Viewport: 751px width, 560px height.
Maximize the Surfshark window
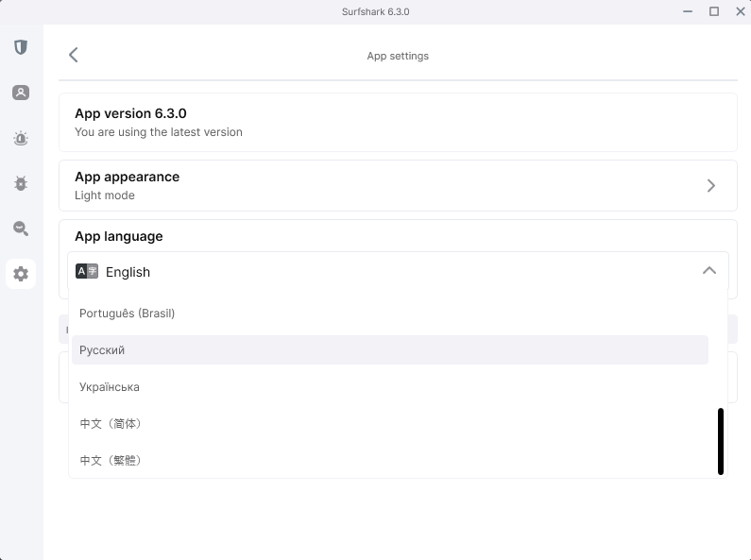point(714,11)
